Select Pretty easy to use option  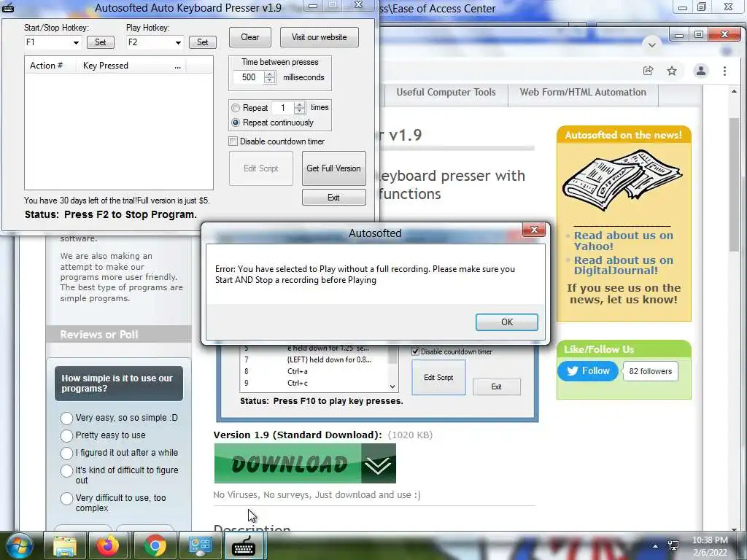coord(66,435)
